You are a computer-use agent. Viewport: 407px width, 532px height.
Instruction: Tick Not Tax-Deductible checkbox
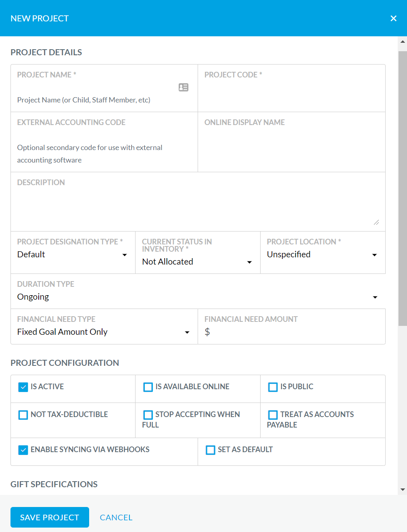click(23, 415)
